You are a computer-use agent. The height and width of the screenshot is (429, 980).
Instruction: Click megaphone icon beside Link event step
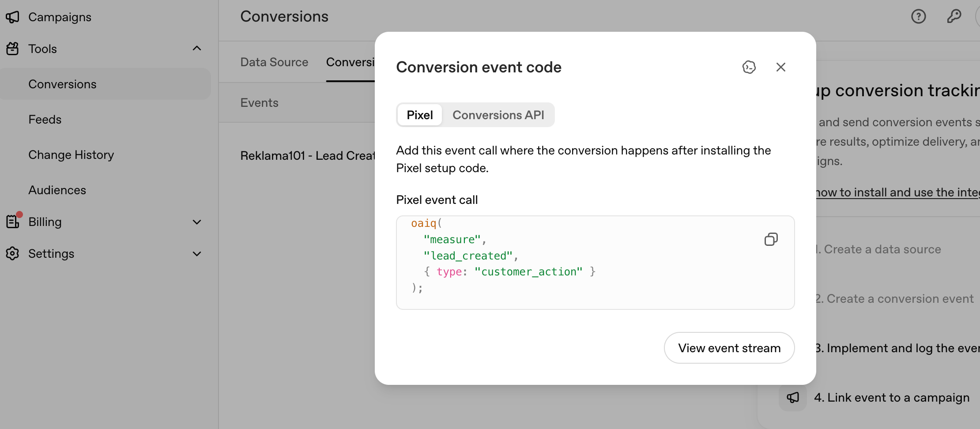(x=793, y=397)
